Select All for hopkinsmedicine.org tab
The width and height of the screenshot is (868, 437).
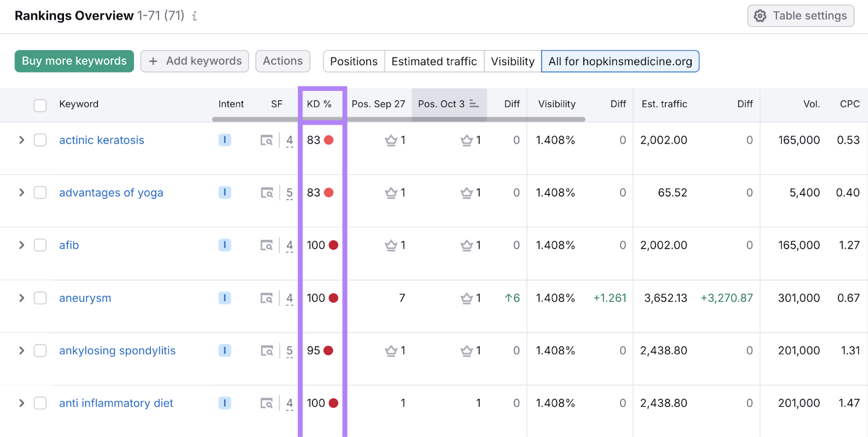click(x=620, y=61)
